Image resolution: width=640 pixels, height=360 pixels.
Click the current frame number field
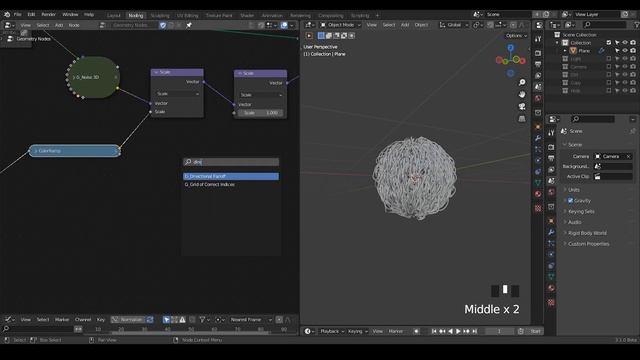[x=499, y=331]
